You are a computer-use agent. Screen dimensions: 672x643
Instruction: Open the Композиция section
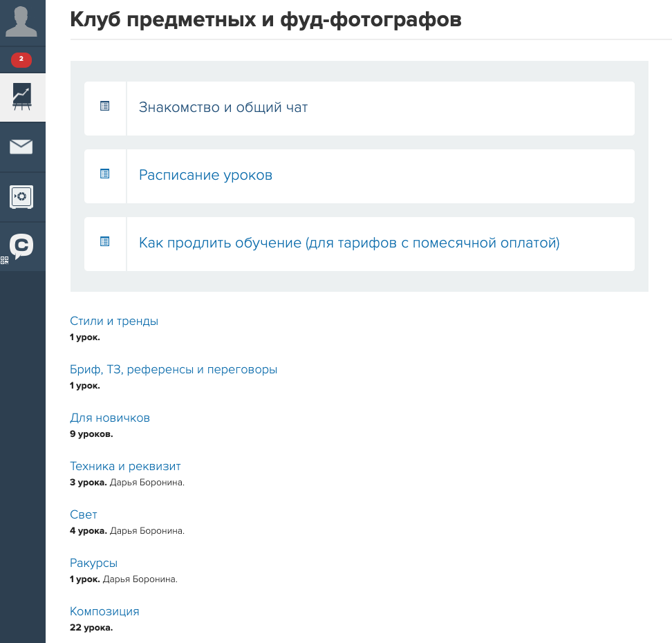pyautogui.click(x=104, y=612)
